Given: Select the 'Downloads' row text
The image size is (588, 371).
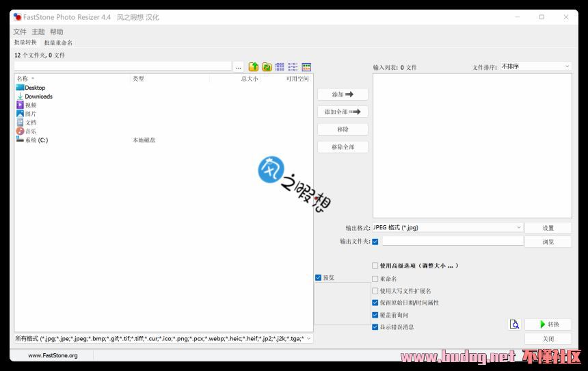Looking at the screenshot, I should (x=38, y=97).
